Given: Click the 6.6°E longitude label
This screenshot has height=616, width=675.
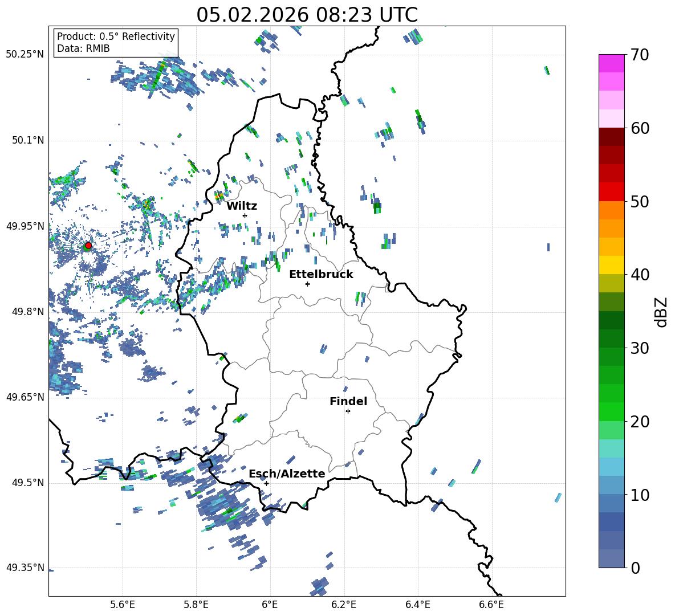Looking at the screenshot, I should pyautogui.click(x=491, y=605).
